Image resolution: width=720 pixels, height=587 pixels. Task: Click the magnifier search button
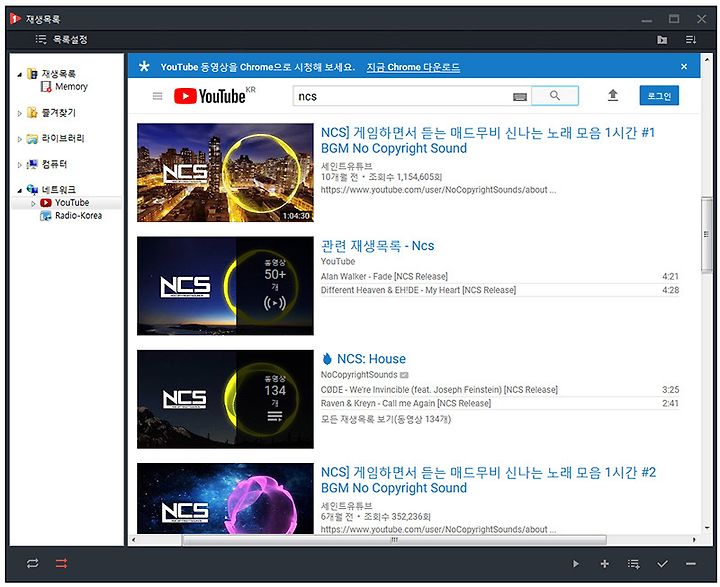[x=555, y=96]
